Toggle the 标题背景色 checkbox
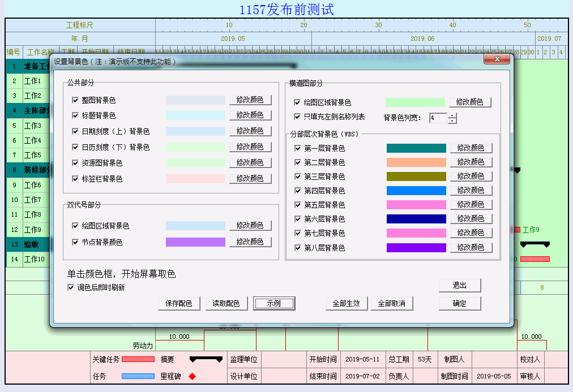 click(x=75, y=115)
